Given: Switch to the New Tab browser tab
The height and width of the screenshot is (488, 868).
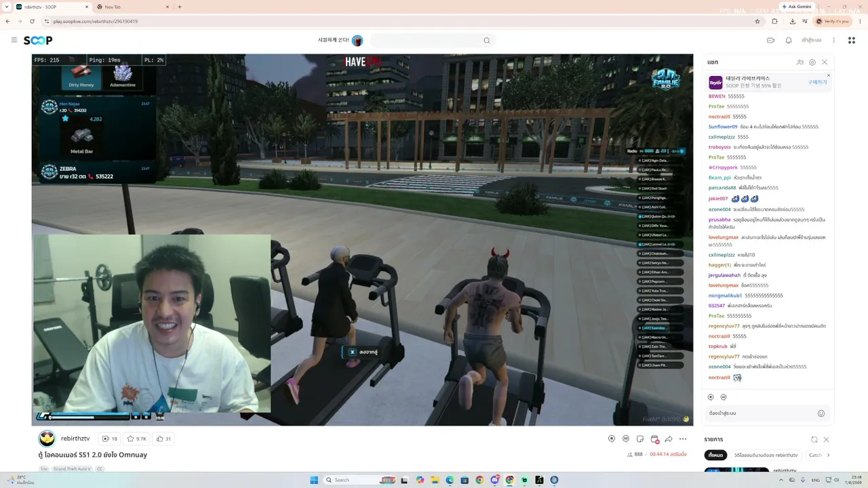Looking at the screenshot, I should pos(133,7).
